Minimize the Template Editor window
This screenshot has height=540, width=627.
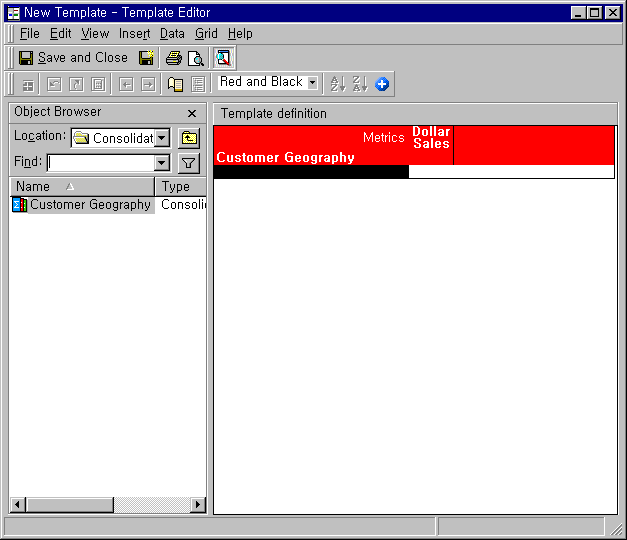(x=578, y=13)
